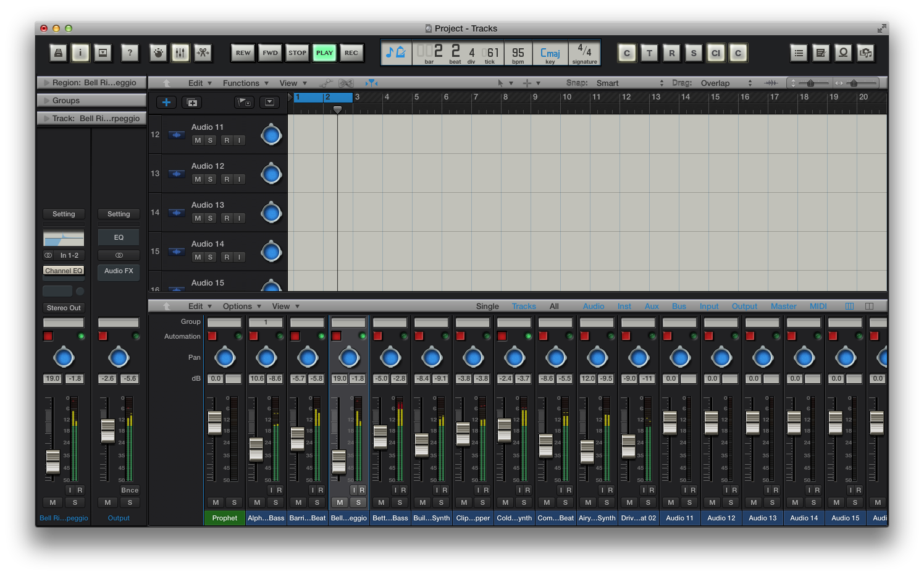Open the Loop Browser icon

tap(843, 53)
